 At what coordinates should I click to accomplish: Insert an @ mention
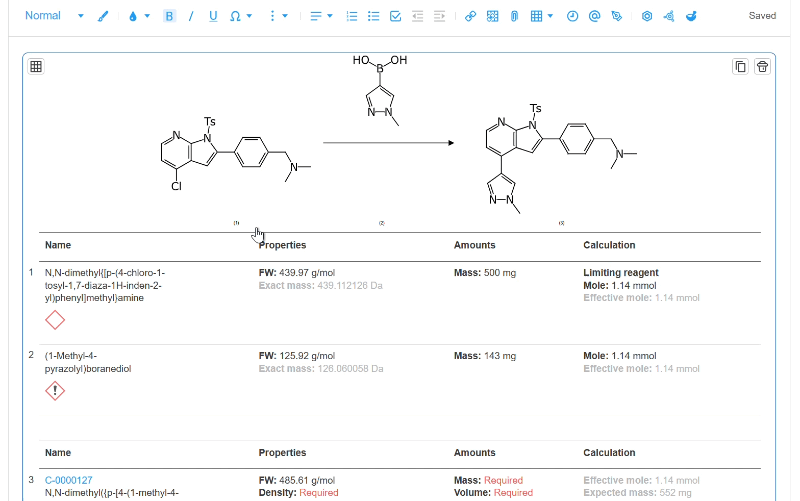[x=594, y=16]
